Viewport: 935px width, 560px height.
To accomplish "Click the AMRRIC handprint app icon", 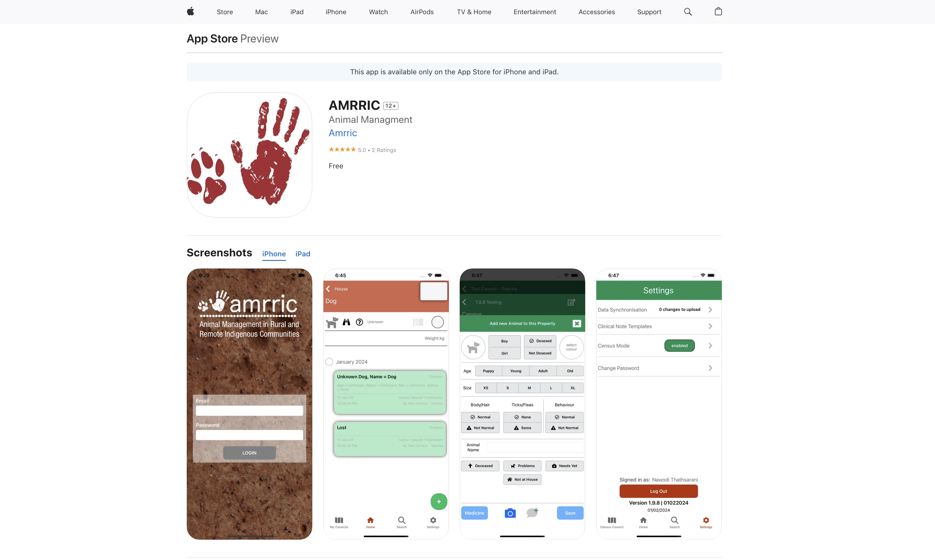I will [249, 155].
